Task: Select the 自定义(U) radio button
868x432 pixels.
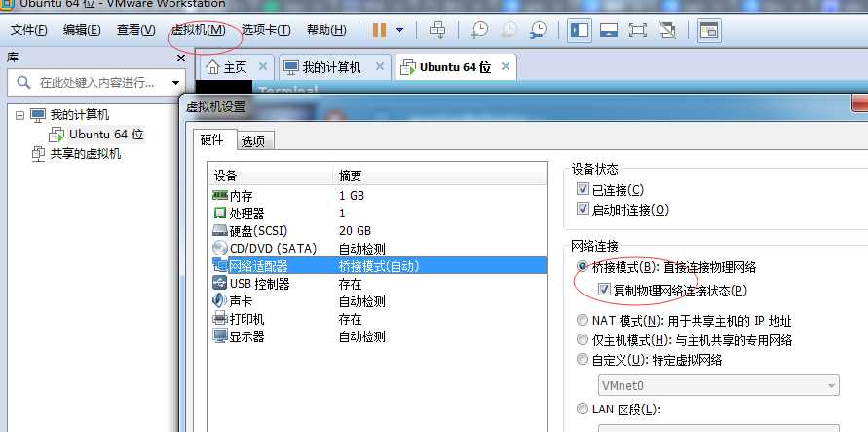Action: 583,360
